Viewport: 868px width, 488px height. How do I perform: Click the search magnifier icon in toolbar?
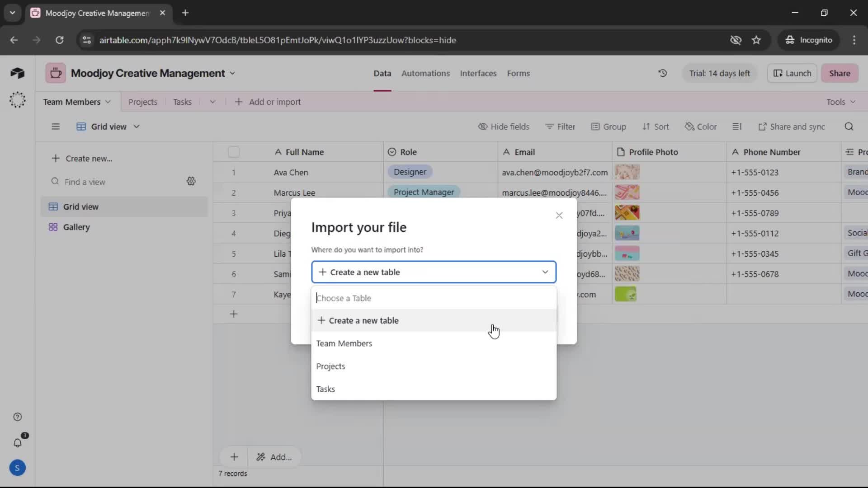849,127
